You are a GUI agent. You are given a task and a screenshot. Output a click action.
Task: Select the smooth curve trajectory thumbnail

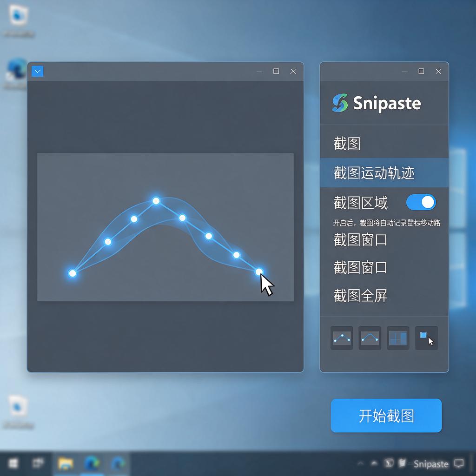coord(370,338)
